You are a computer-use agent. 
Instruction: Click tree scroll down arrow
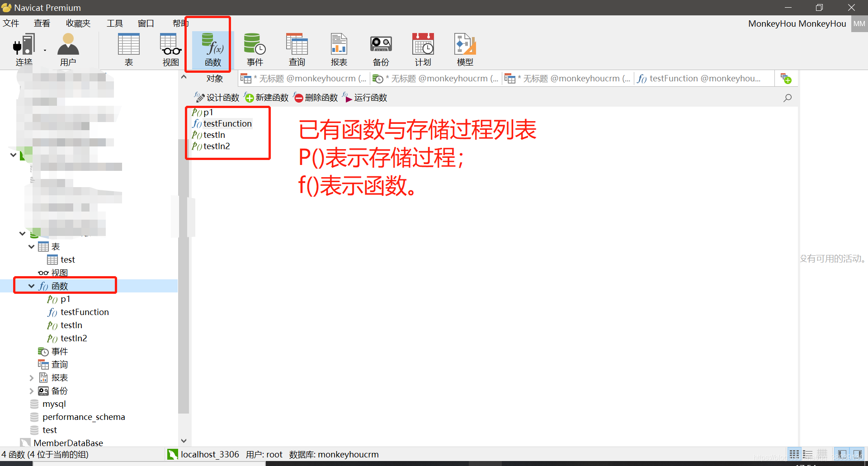(184, 441)
